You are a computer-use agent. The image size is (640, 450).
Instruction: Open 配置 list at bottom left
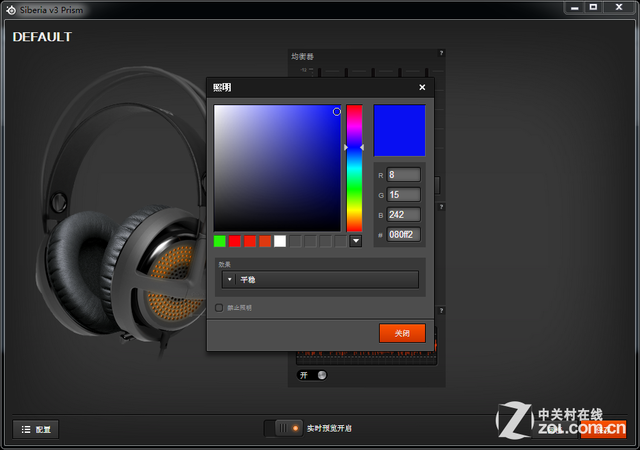point(36,429)
